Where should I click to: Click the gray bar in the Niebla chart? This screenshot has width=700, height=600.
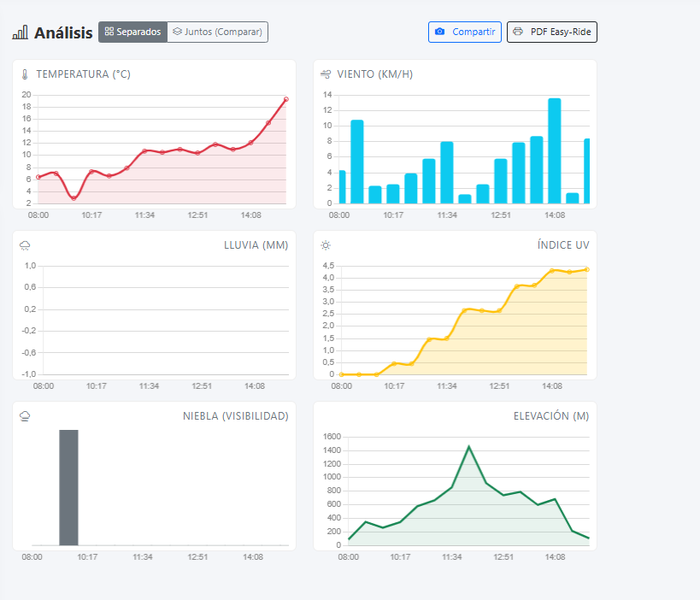coord(68,487)
